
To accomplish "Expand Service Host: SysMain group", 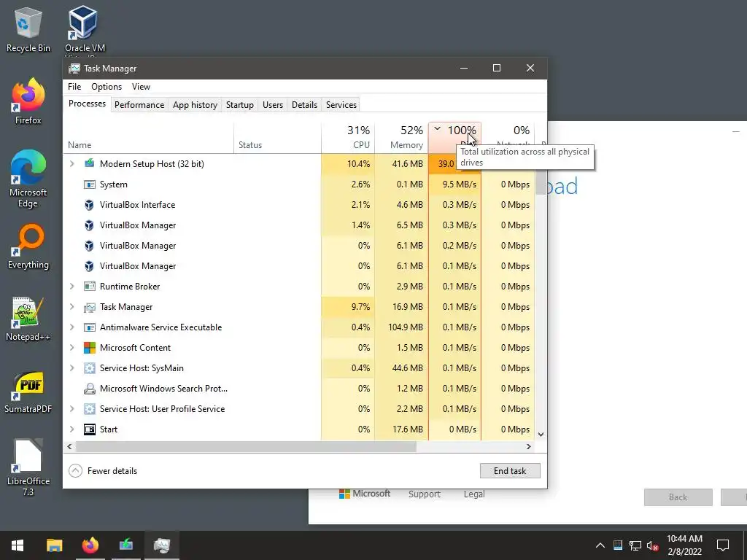I will pos(72,368).
